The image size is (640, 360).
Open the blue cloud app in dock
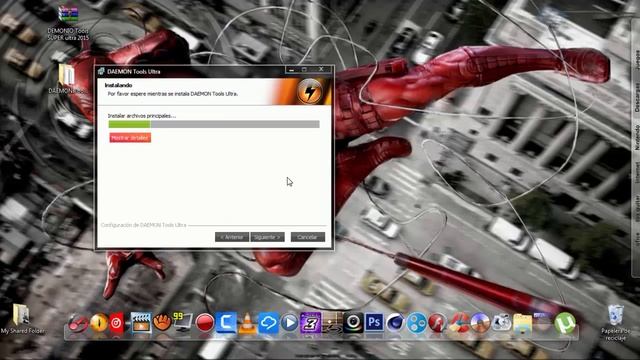268,323
